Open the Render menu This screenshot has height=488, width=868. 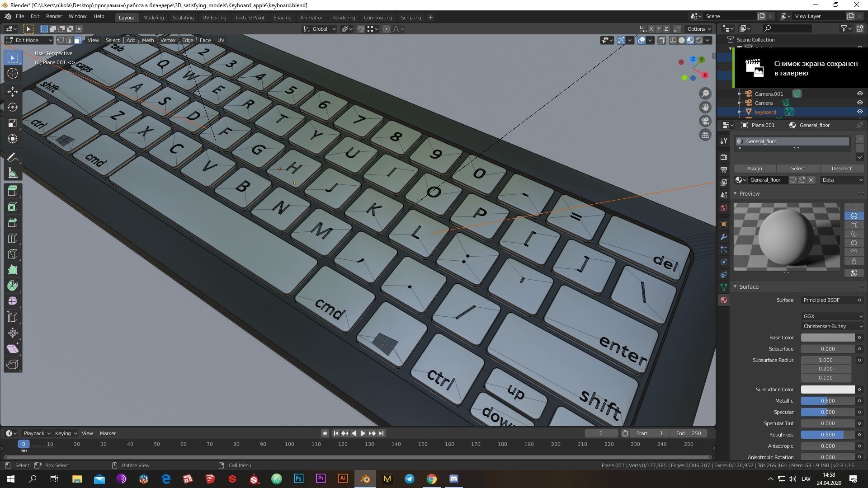[54, 16]
